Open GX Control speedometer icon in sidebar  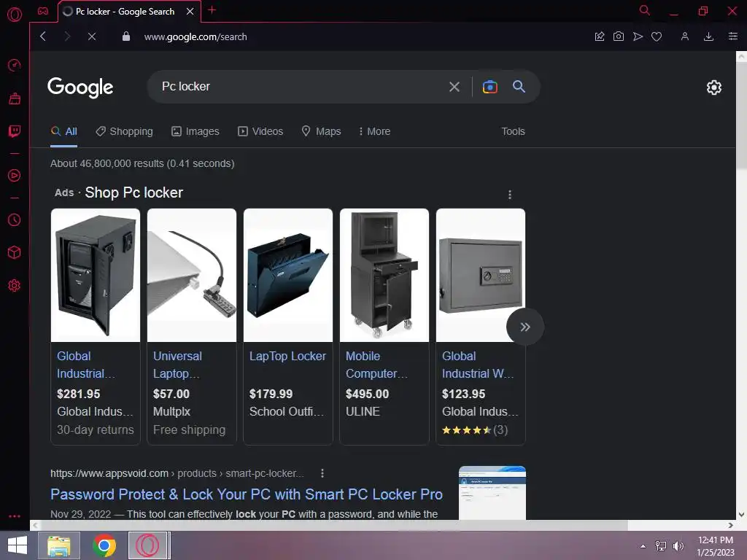(x=15, y=65)
